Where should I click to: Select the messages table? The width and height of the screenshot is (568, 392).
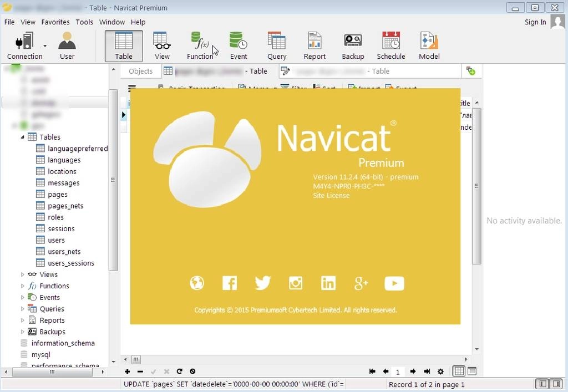click(58, 183)
